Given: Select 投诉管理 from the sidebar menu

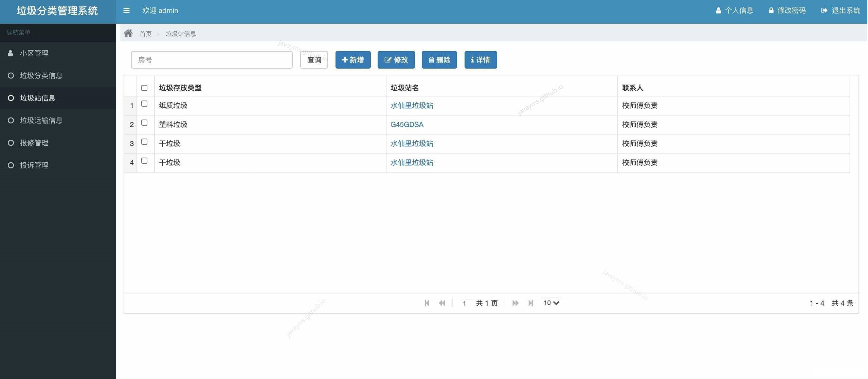Looking at the screenshot, I should (34, 165).
